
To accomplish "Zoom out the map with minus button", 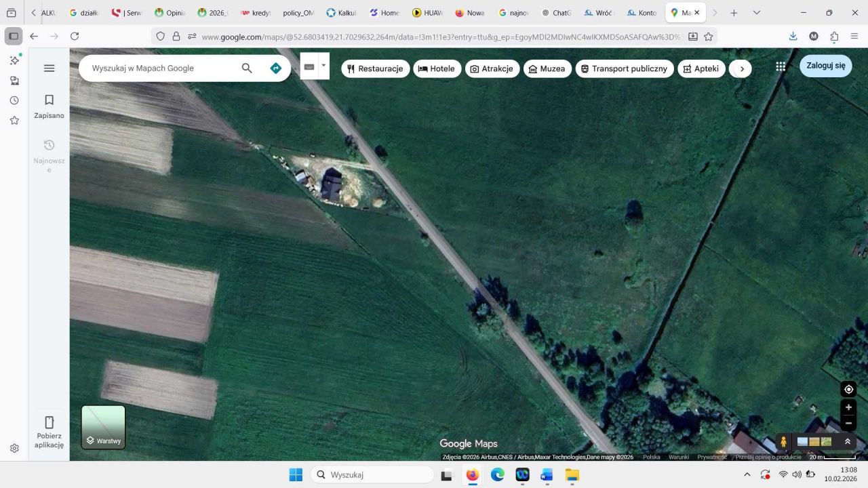I will tap(848, 423).
